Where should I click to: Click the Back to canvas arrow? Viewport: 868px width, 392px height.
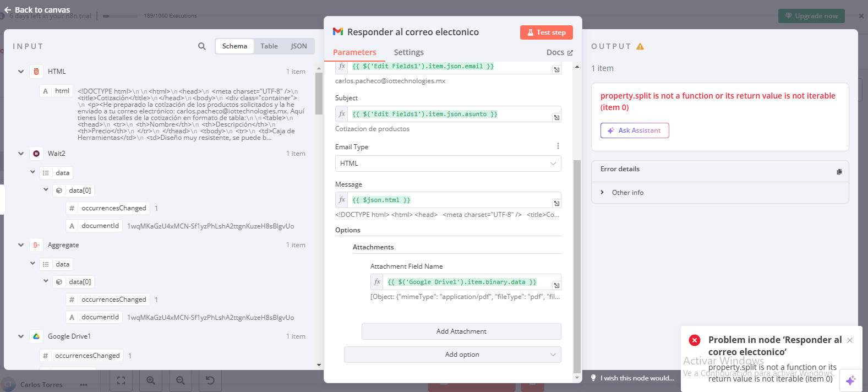coord(8,10)
